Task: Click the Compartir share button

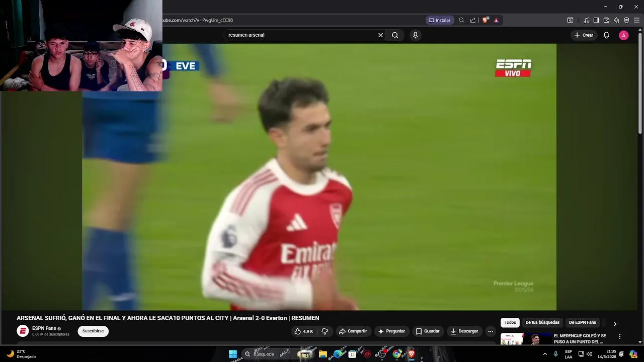Action: (x=353, y=331)
